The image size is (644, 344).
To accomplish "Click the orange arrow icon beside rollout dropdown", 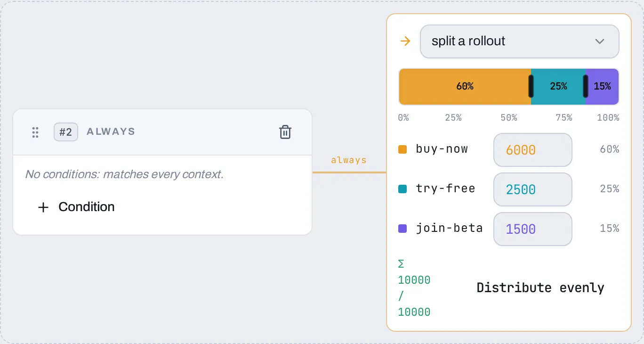I will pos(405,41).
